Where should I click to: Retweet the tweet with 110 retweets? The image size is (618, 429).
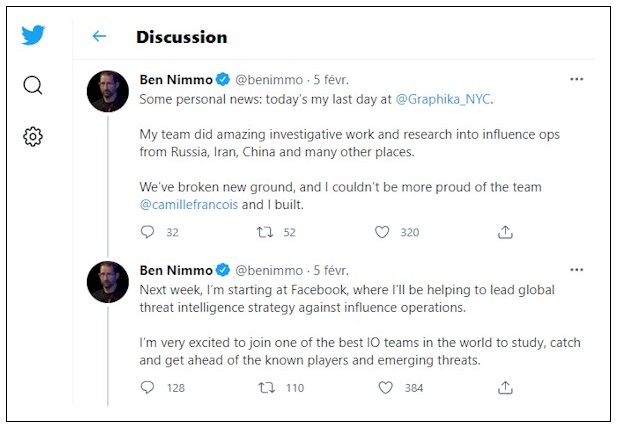(267, 388)
